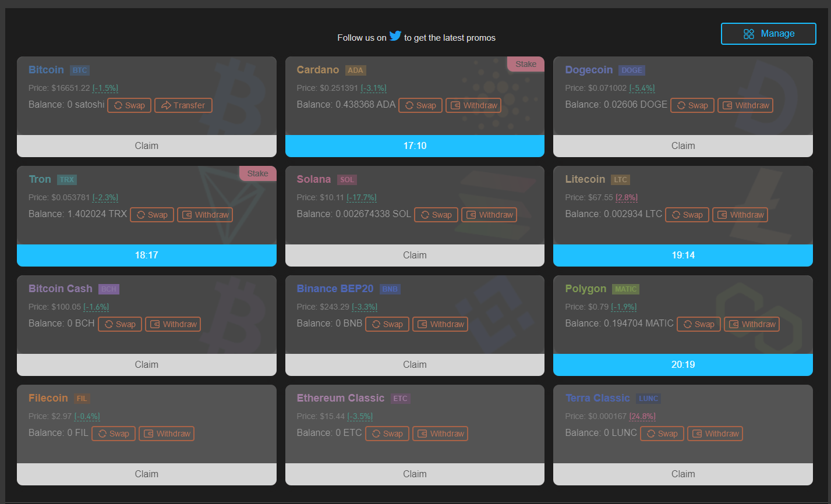Swap Solana balance

tap(436, 215)
